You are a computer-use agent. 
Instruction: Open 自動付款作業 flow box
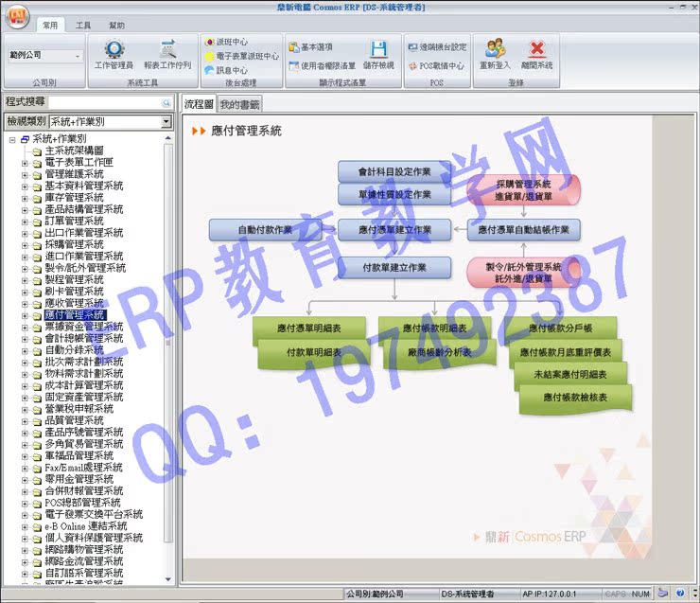[x=265, y=230]
